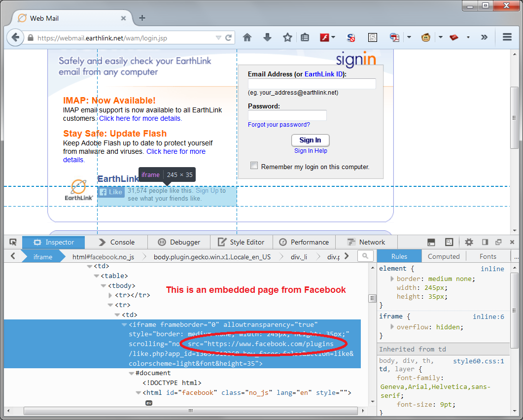The width and height of the screenshot is (523, 420).
Task: Open the Performance tab
Action: (x=304, y=242)
